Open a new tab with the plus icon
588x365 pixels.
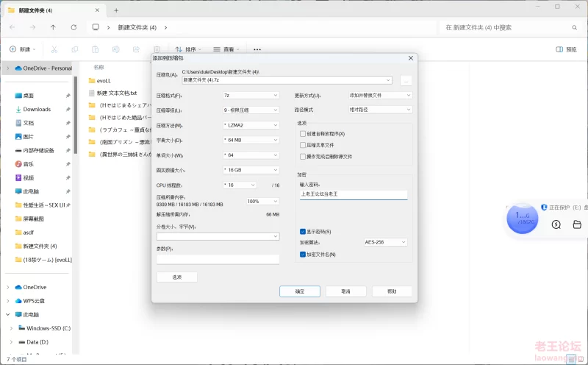point(116,10)
